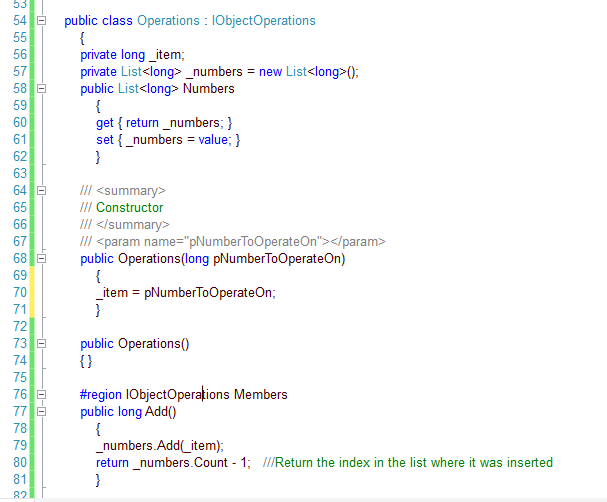The image size is (607, 502).
Task: Click the '<summary>' tag on line 64
Action: tap(131, 191)
